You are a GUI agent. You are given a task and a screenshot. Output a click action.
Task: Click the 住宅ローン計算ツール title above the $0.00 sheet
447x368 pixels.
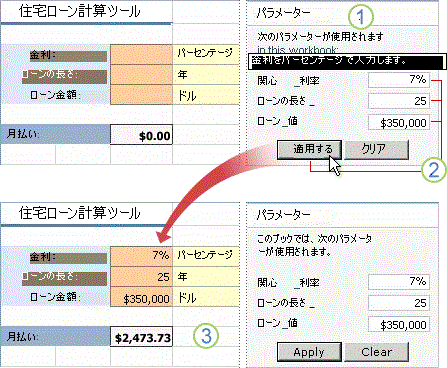80,11
